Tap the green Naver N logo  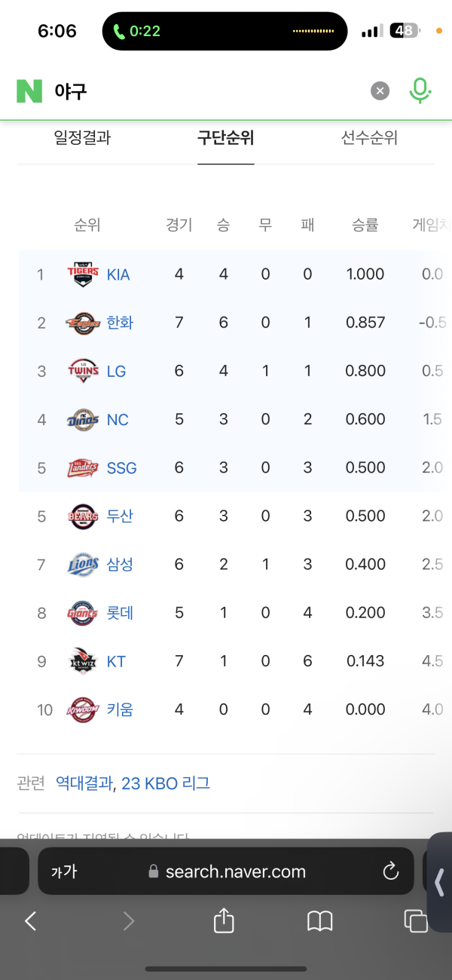tap(29, 91)
